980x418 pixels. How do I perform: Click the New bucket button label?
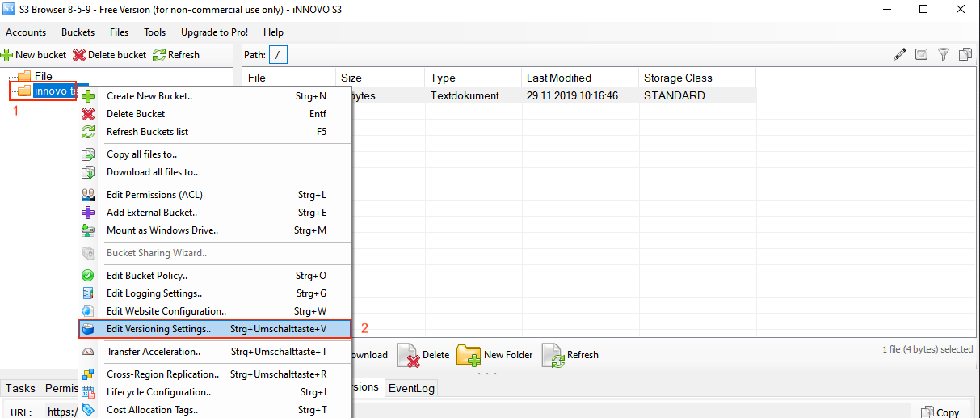point(40,55)
